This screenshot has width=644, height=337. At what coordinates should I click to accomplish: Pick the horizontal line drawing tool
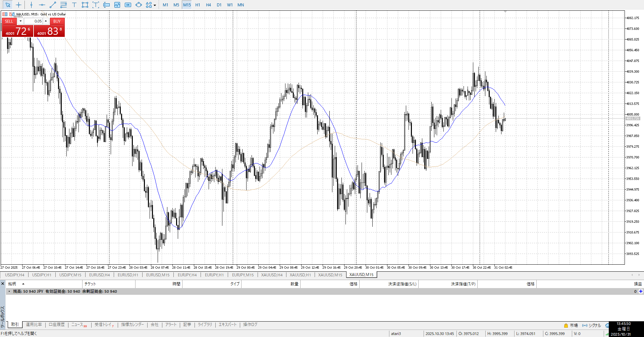click(42, 5)
